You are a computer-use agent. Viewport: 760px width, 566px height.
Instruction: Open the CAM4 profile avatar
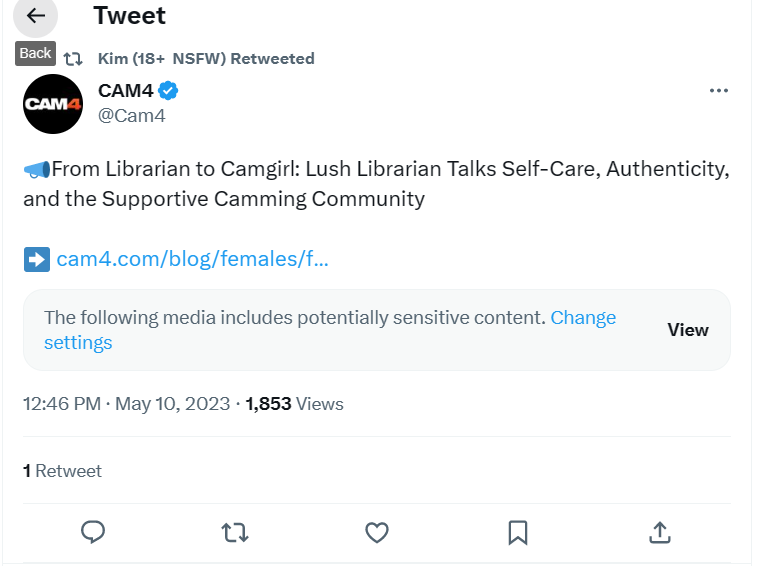53,104
